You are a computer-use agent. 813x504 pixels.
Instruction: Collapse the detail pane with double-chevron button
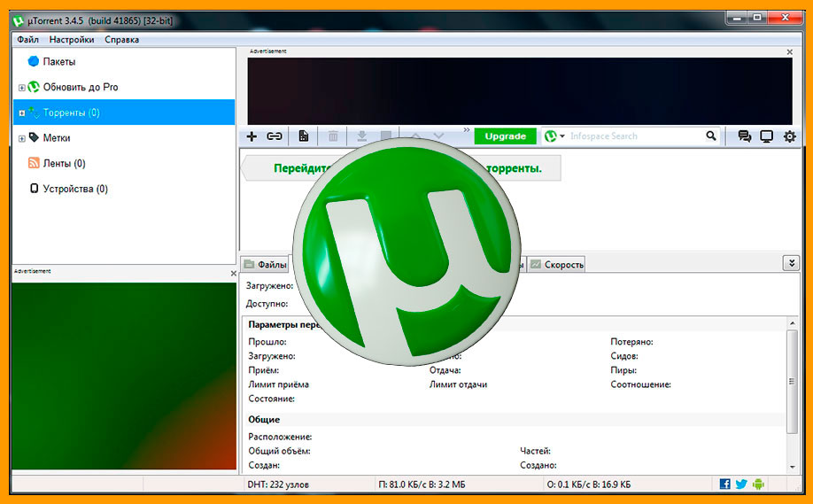tap(792, 263)
